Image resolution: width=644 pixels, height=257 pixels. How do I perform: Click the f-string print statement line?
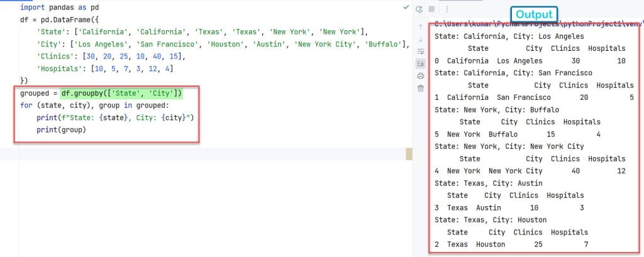tap(115, 118)
